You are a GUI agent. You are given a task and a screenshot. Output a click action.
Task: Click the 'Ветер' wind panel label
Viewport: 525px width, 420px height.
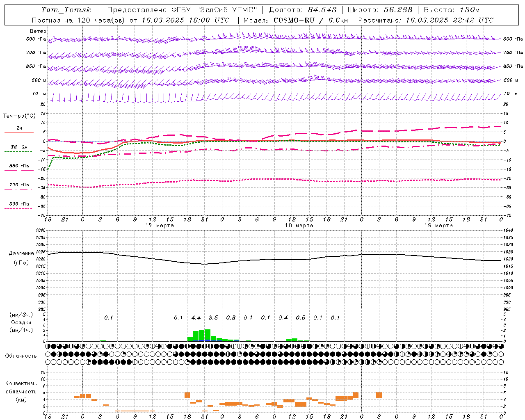pos(38,31)
